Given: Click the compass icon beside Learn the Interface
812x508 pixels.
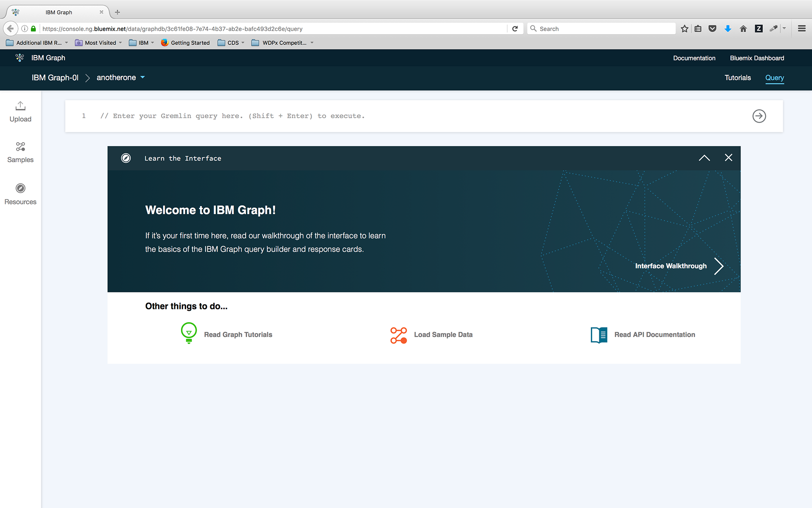Looking at the screenshot, I should click(126, 158).
